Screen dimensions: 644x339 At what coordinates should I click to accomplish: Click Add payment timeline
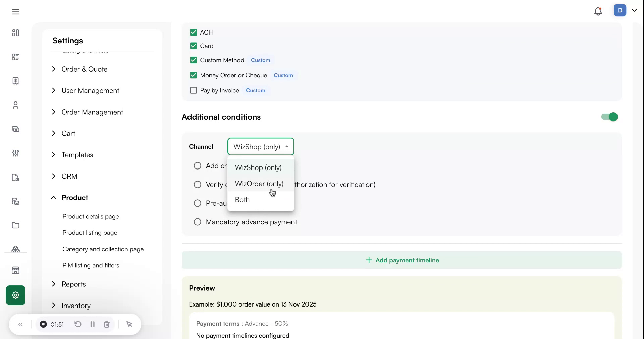pyautogui.click(x=402, y=260)
